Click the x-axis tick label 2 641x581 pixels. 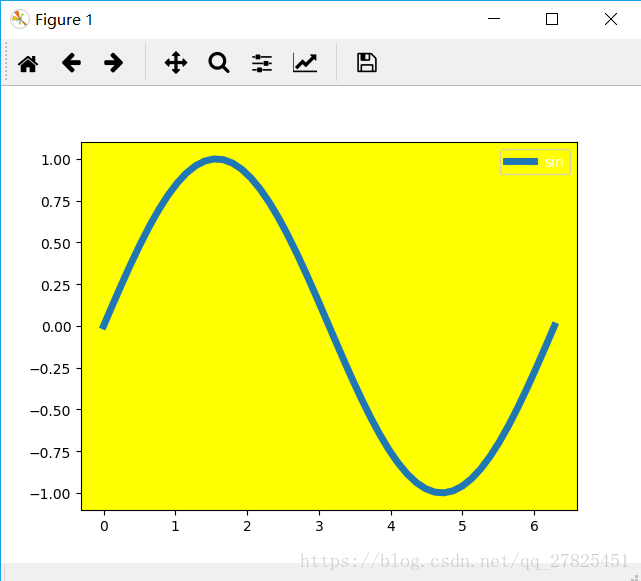coord(247,526)
